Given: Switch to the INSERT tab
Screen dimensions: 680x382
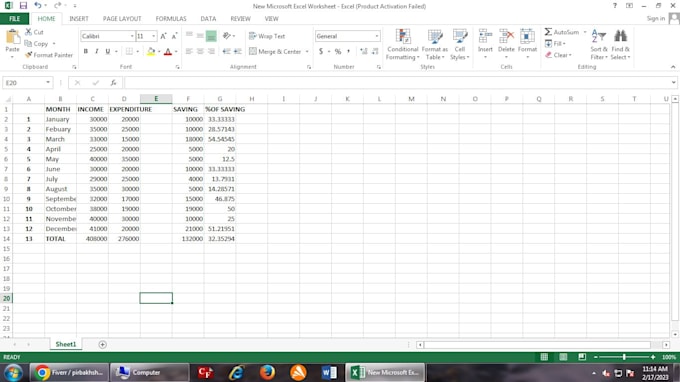Looking at the screenshot, I should click(x=78, y=19).
